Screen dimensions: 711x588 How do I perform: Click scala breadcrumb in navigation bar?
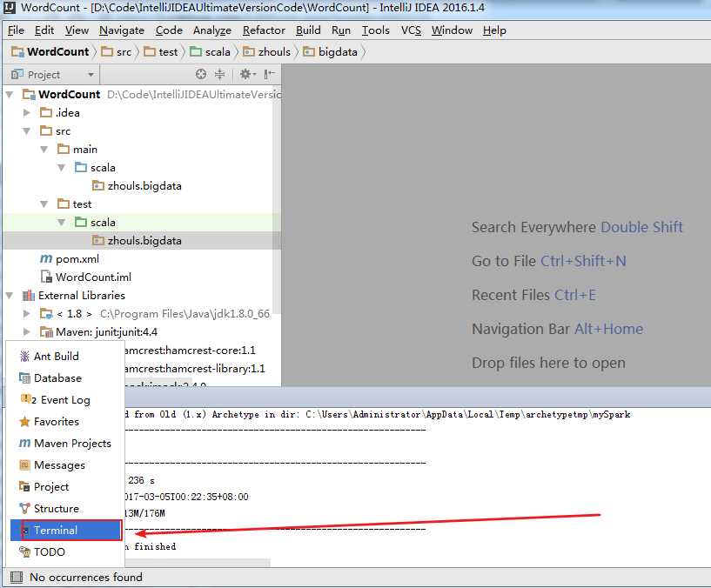(210, 52)
